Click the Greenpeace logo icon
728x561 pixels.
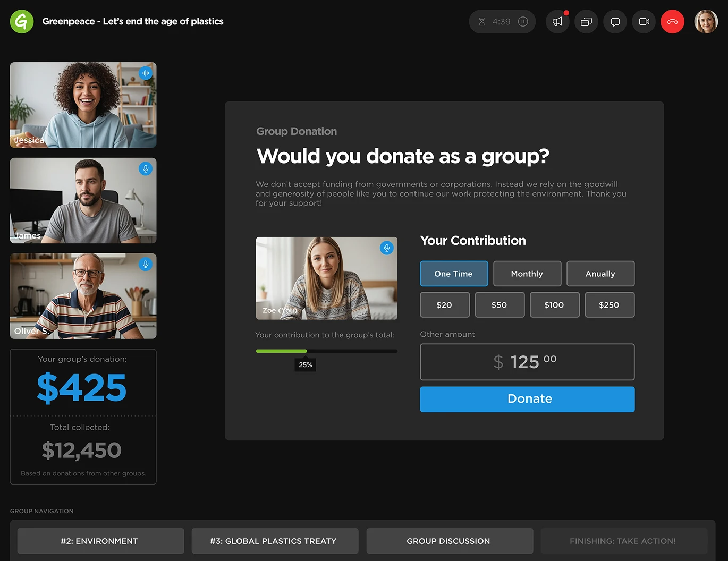point(22,22)
